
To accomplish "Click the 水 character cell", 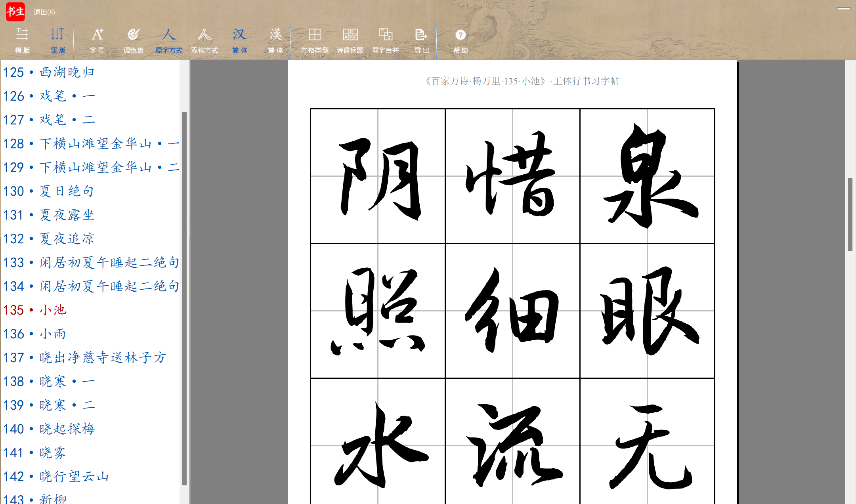I will [x=378, y=441].
